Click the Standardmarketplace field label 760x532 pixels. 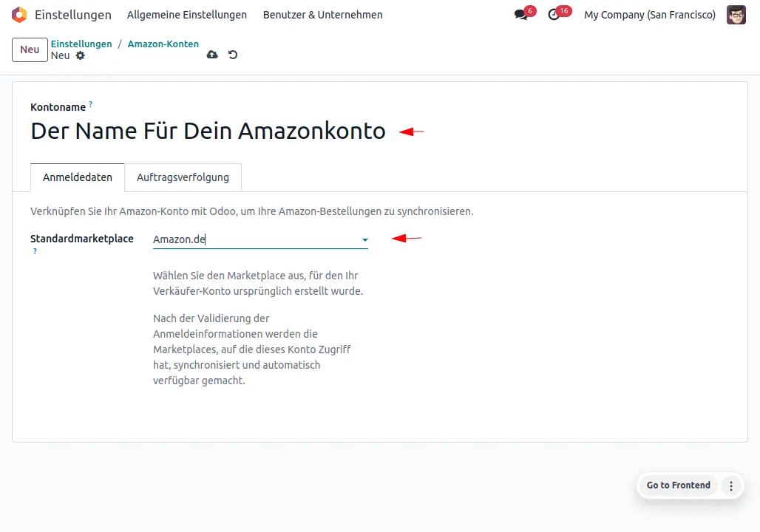(82, 239)
